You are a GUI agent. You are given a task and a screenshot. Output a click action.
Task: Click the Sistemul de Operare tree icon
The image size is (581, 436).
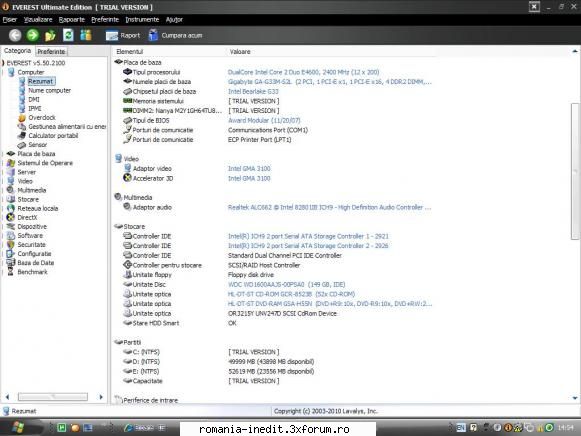[11, 163]
